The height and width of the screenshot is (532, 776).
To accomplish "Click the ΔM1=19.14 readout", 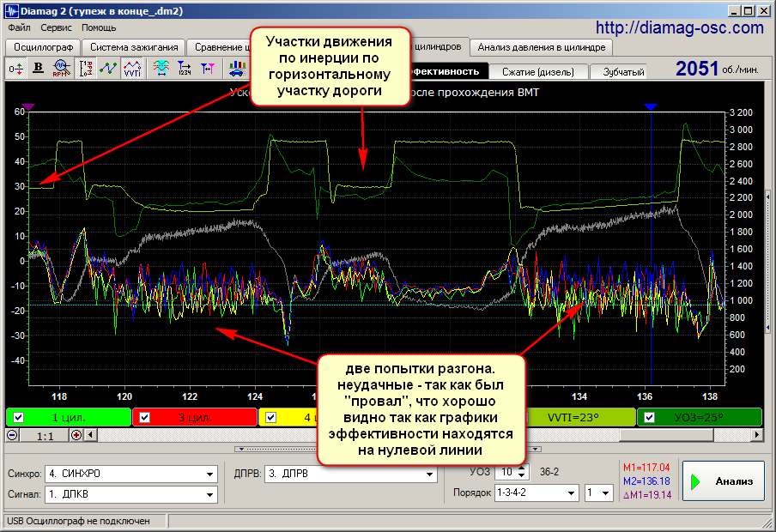I will click(647, 495).
